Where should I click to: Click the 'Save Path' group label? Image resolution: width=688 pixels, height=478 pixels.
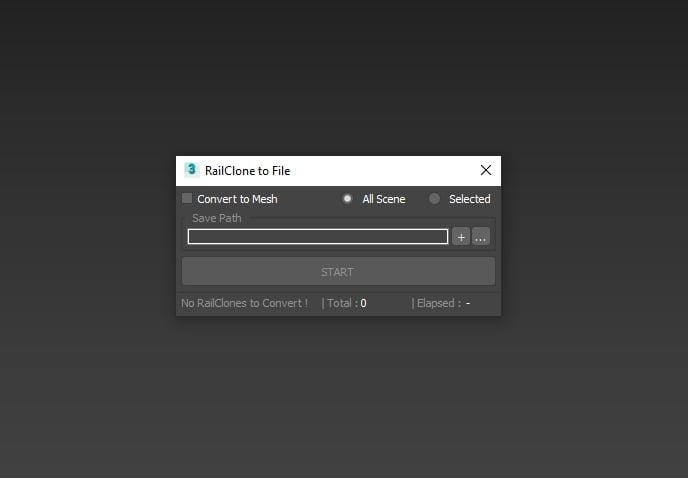point(217,218)
